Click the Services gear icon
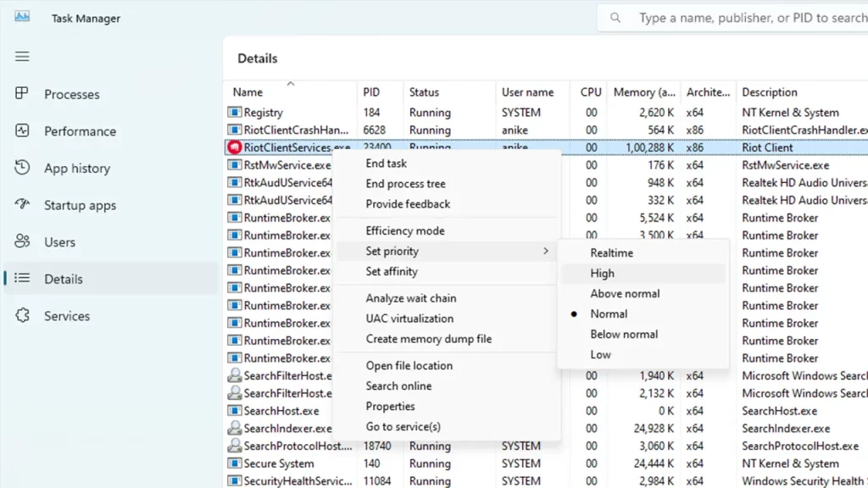 click(x=22, y=315)
